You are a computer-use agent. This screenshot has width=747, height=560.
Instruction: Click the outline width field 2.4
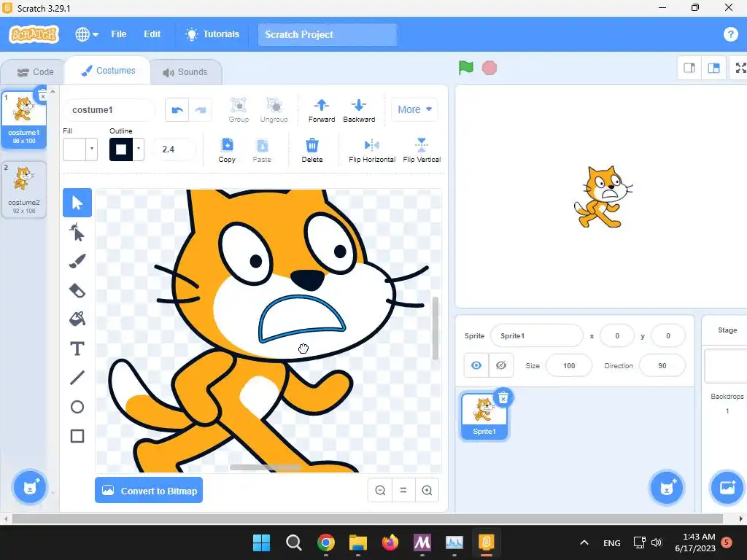click(x=174, y=149)
